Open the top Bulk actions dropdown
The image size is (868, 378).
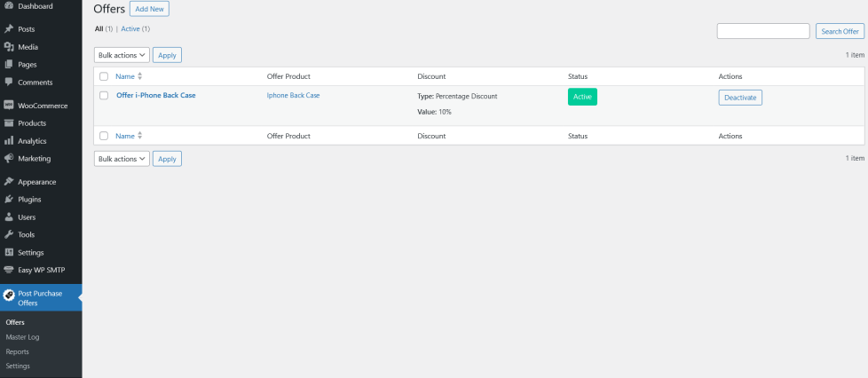pos(122,55)
